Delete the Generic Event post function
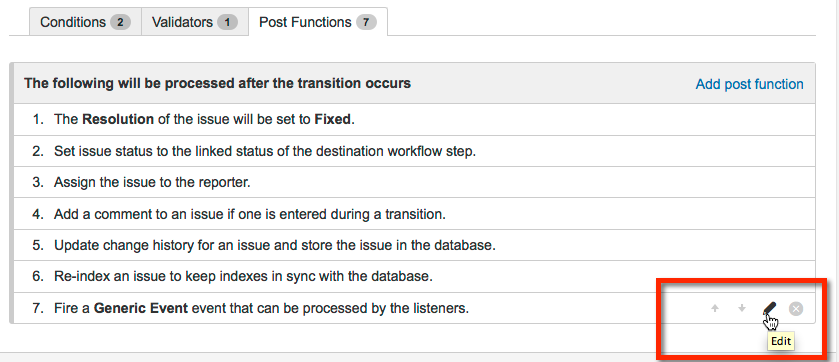The width and height of the screenshot is (839, 362). [x=796, y=309]
